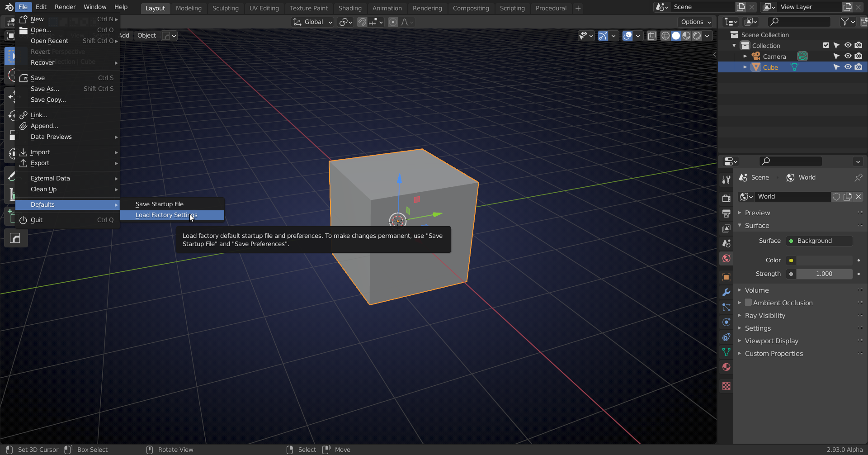Click the Blender logo icon
The width and height of the screenshot is (868, 455).
(9, 7)
